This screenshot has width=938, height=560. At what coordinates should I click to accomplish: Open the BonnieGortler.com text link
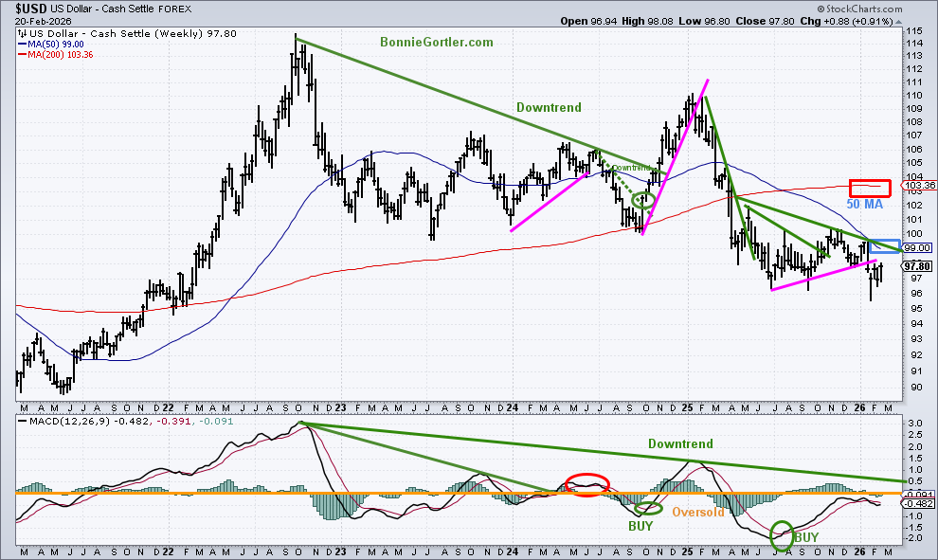pos(437,43)
